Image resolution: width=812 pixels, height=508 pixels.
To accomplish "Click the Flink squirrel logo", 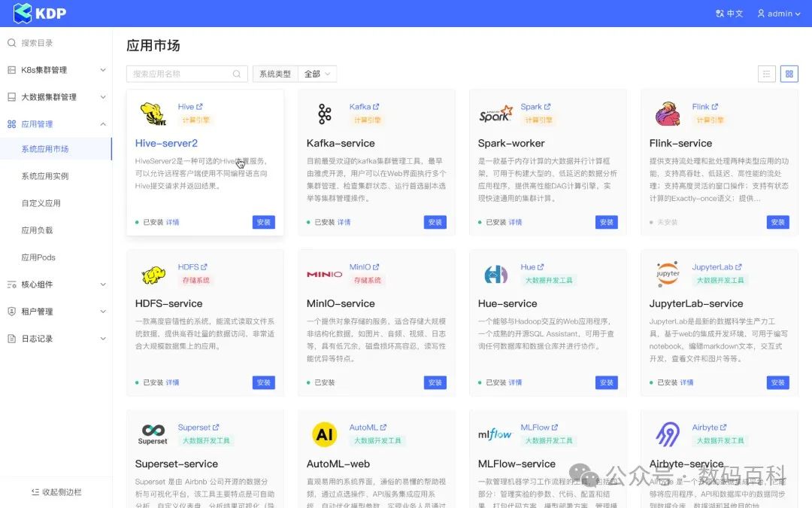I will click(668, 114).
